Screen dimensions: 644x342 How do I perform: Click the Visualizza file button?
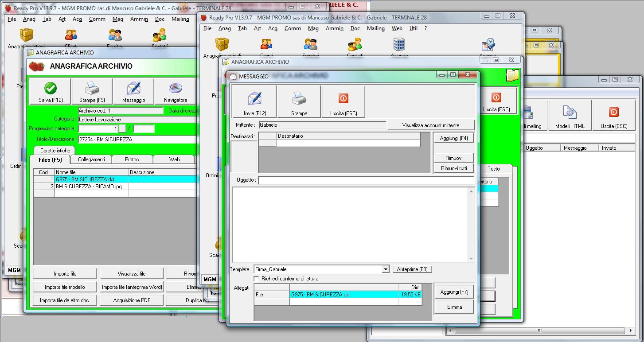coord(132,274)
